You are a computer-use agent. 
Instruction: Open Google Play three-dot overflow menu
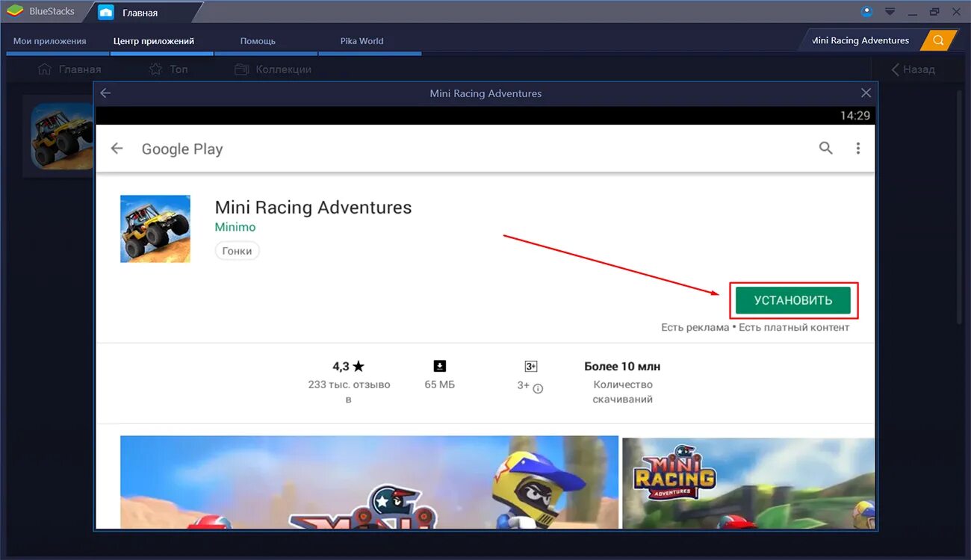[x=857, y=149]
